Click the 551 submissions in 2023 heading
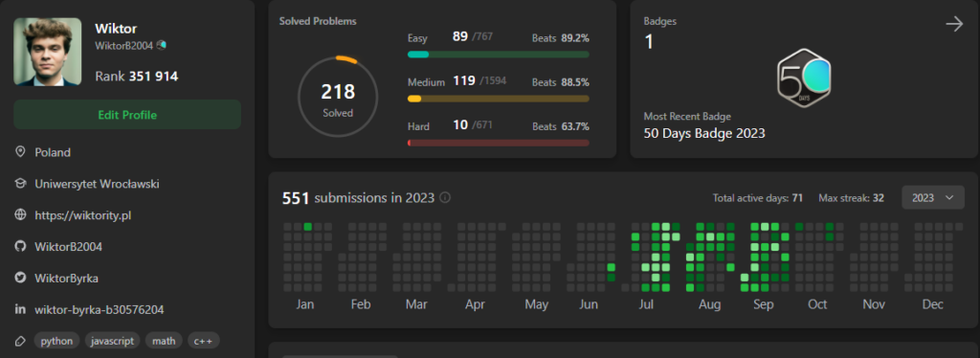The image size is (980, 358). pos(358,198)
